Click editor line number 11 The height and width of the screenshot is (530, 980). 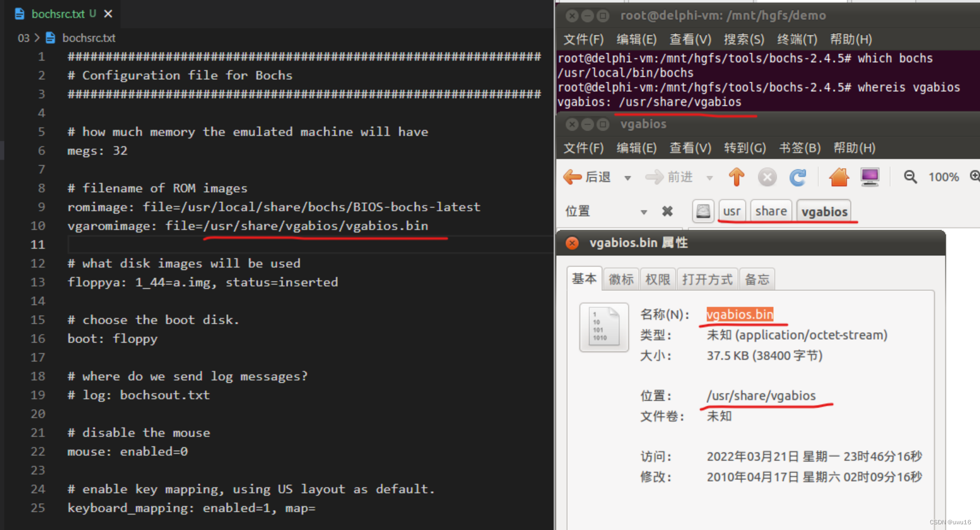38,244
